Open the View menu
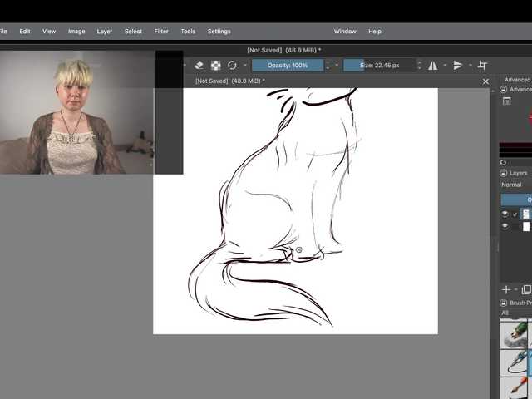532x399 pixels. pyautogui.click(x=49, y=32)
